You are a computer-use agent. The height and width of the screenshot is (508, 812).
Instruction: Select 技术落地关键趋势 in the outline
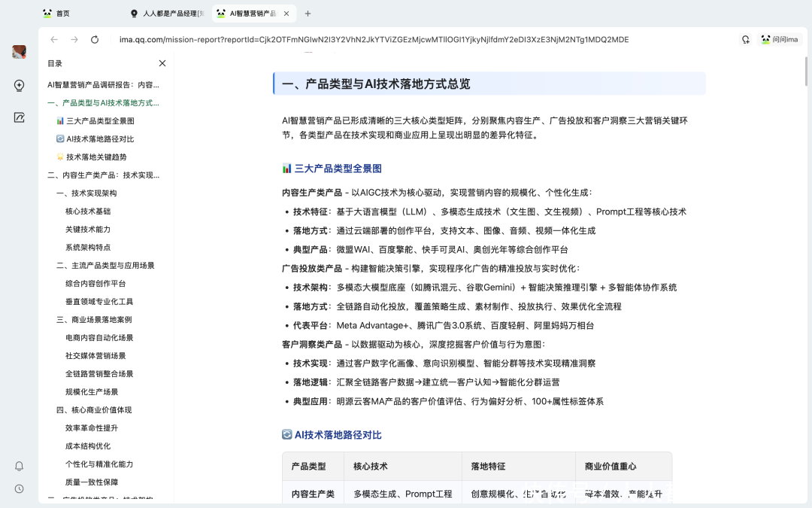96,157
